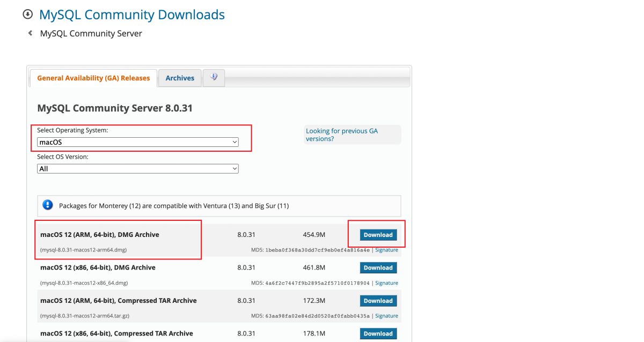The image size is (644, 342).
Task: Click the 178.1M file size value
Action: 314,333
